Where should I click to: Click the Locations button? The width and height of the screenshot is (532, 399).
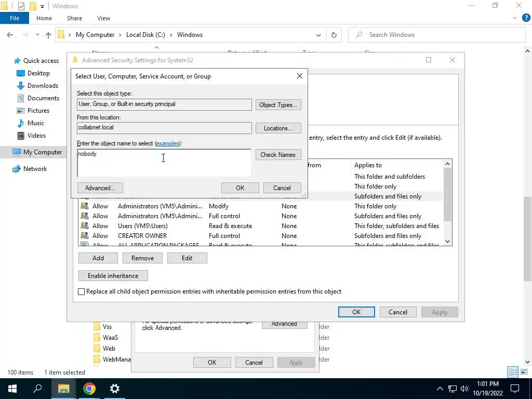click(278, 128)
